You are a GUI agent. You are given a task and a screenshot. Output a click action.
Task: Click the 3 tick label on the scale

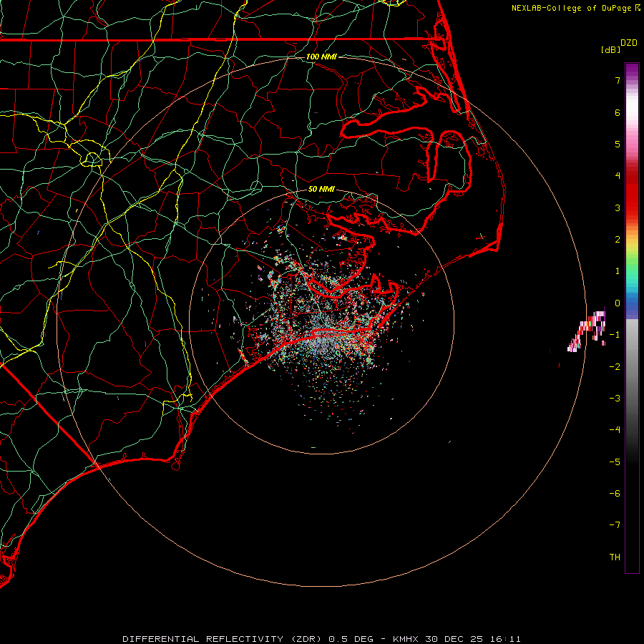pyautogui.click(x=618, y=208)
